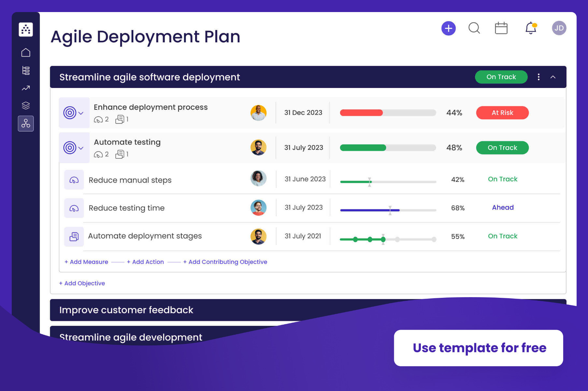Click the search icon in the top bar

pos(474,28)
